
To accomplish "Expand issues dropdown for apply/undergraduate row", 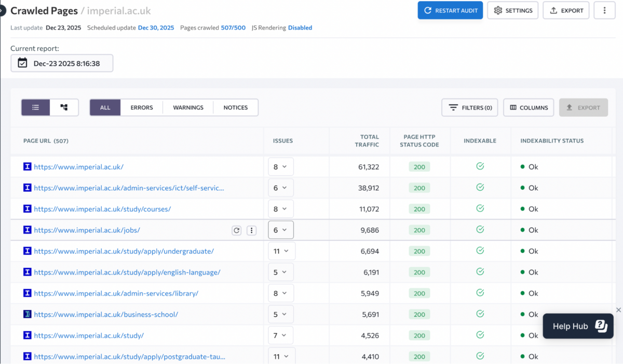I will (281, 251).
